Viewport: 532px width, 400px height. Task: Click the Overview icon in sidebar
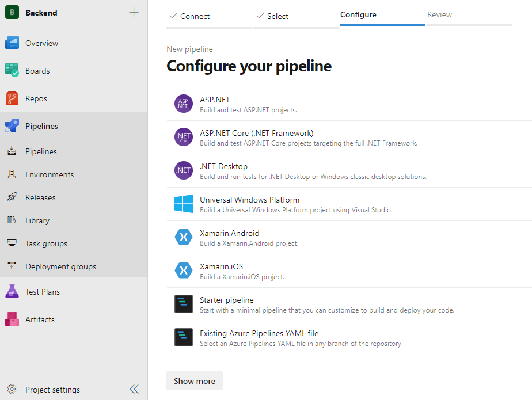[x=12, y=43]
